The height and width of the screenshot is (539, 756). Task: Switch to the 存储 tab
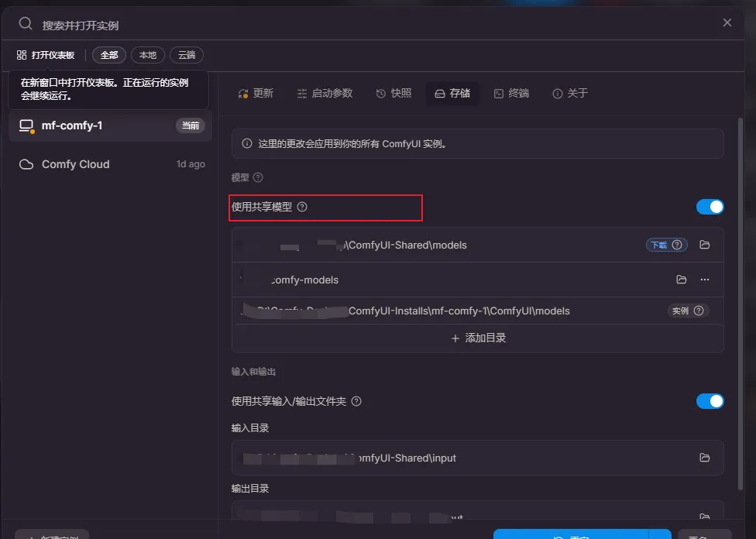tap(452, 93)
